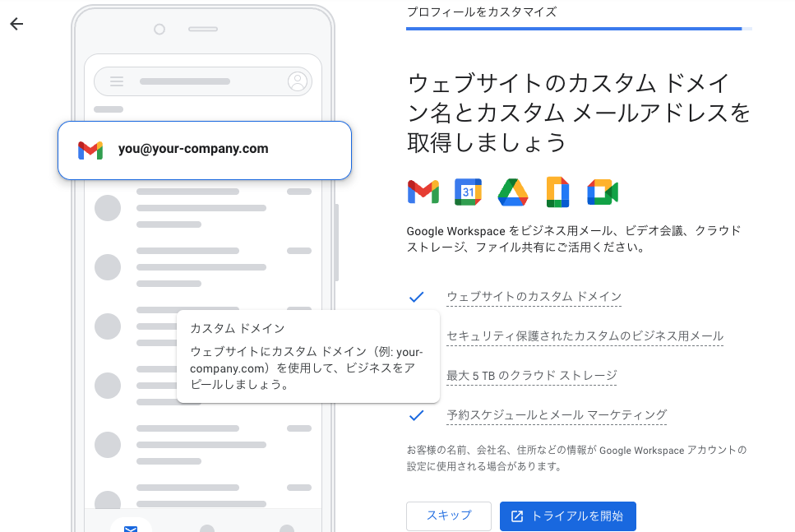Click the 最大 5 TB のクラウド ストレージ feature

531,376
